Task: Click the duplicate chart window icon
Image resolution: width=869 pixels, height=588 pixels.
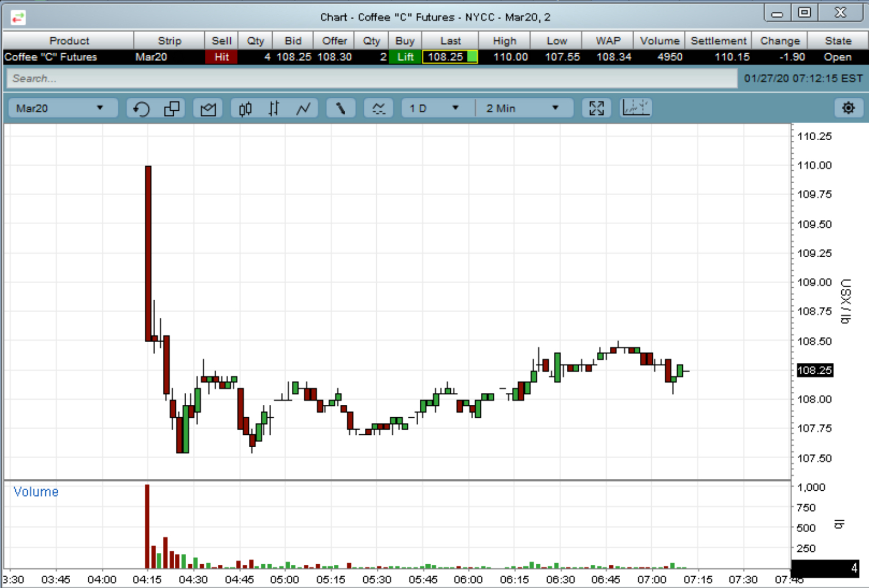Action: pyautogui.click(x=171, y=109)
